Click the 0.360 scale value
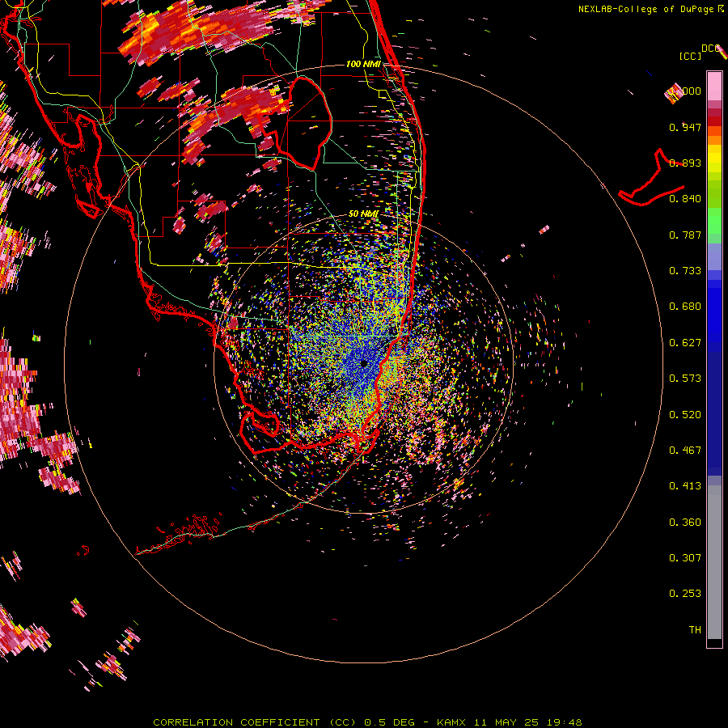This screenshot has width=728, height=728. pos(685,523)
